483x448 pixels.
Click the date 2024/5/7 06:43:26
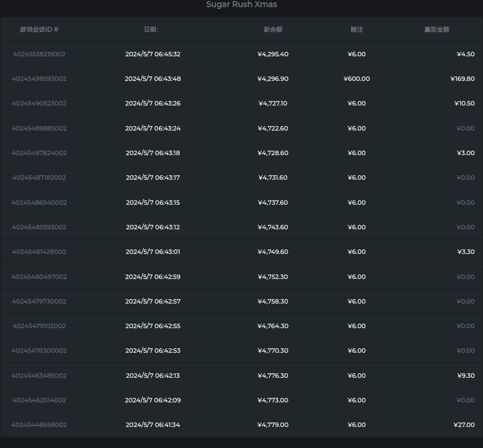(x=153, y=103)
